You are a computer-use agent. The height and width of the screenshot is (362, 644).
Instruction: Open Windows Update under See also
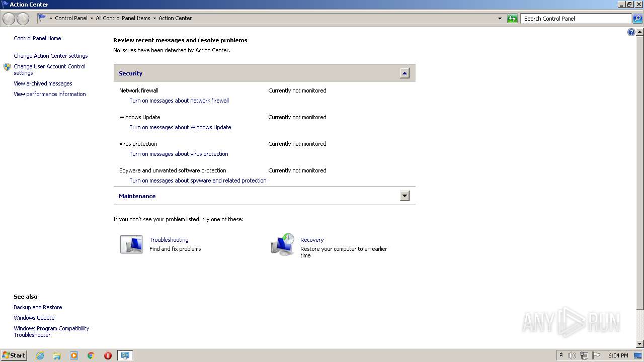point(34,318)
